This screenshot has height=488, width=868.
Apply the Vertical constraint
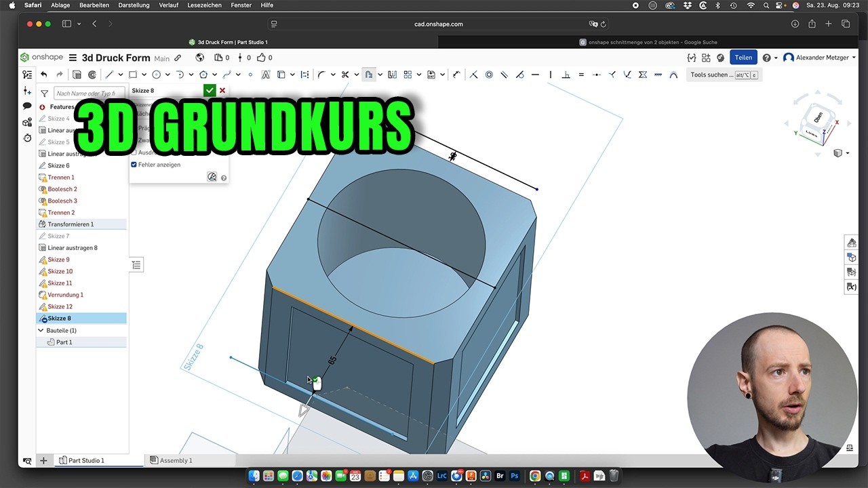click(550, 75)
